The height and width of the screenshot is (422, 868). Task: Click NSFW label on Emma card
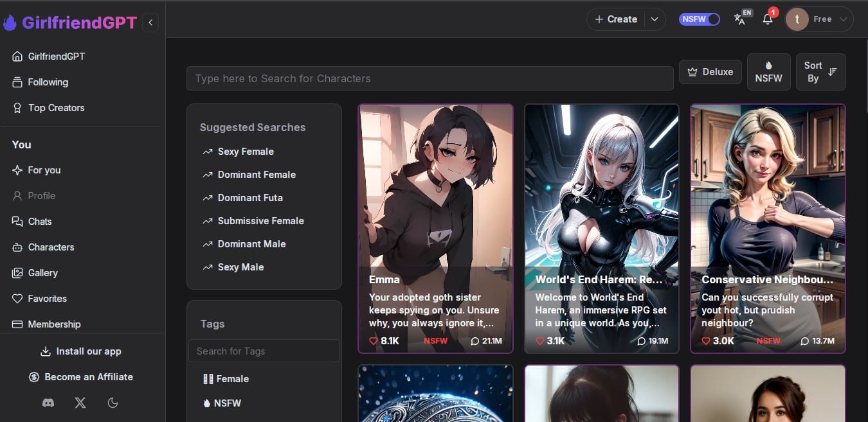(435, 341)
